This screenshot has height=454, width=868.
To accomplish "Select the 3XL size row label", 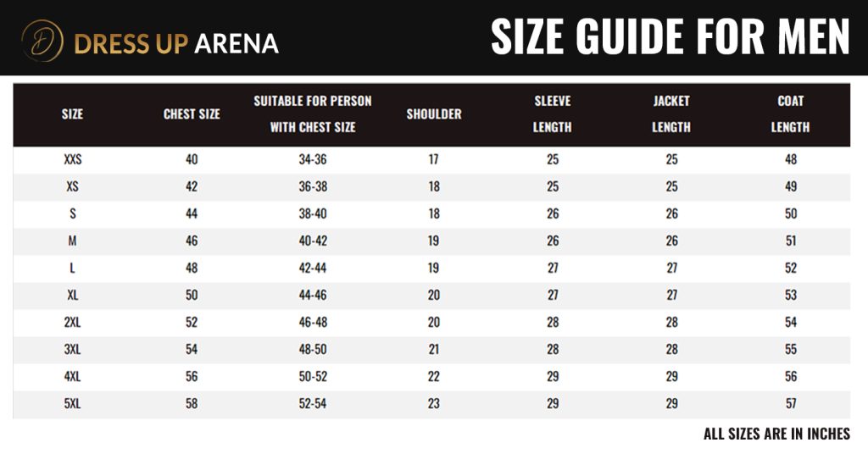I will [72, 350].
